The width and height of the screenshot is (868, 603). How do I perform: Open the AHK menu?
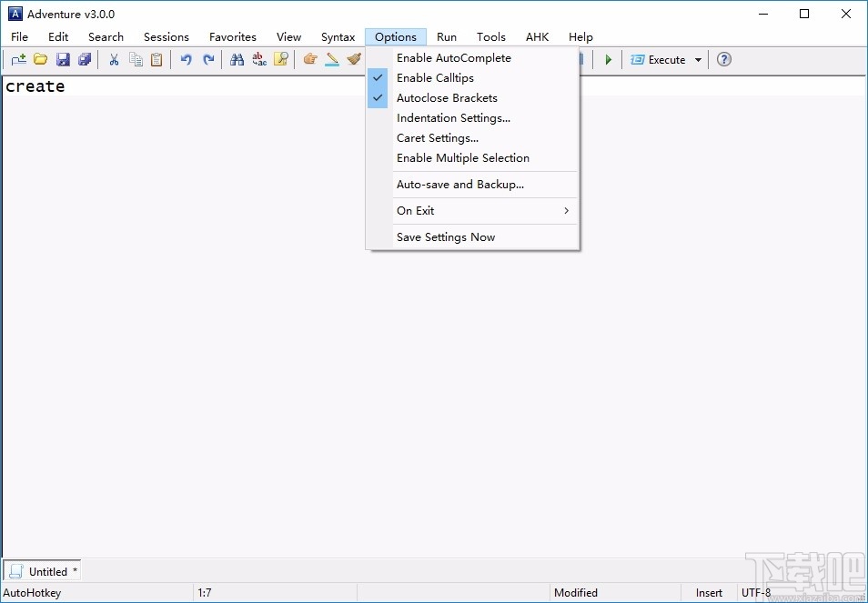(x=537, y=37)
